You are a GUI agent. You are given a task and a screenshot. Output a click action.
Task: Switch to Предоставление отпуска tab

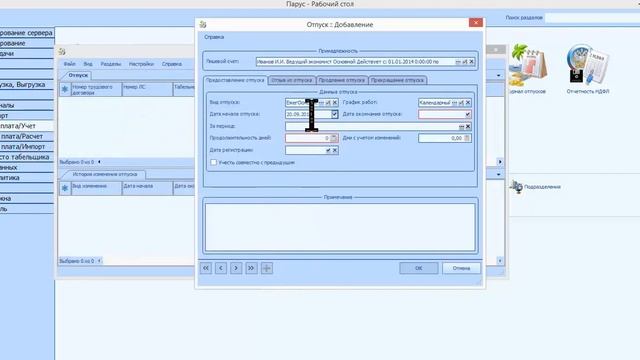pos(235,80)
